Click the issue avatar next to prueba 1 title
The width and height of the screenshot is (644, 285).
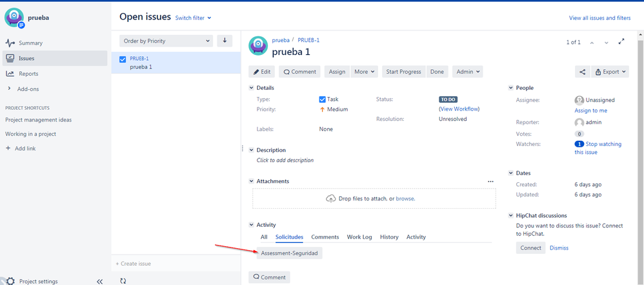pos(258,46)
